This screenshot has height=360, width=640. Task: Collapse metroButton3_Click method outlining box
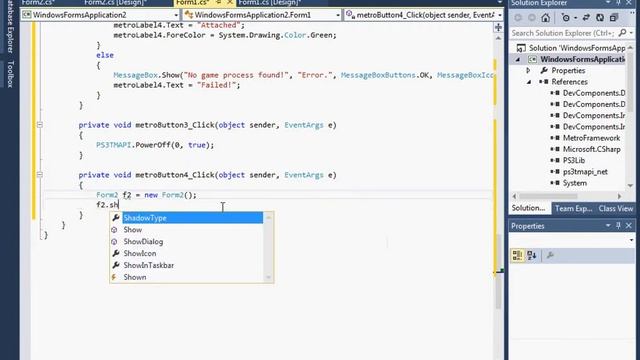[40, 125]
